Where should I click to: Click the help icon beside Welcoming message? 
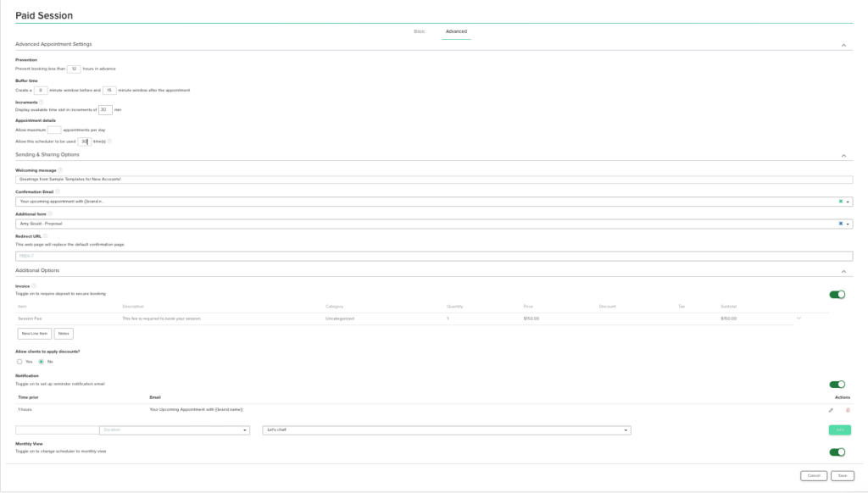pyautogui.click(x=60, y=170)
